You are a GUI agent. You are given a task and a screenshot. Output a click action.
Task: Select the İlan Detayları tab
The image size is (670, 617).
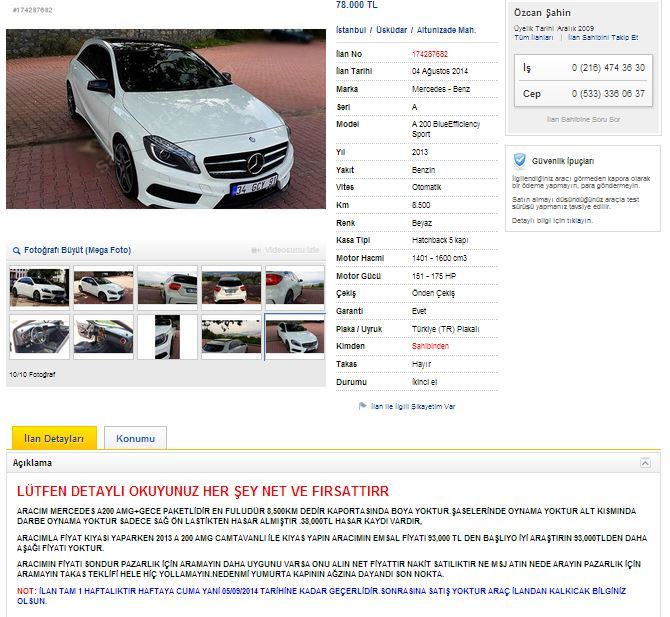[x=54, y=438]
